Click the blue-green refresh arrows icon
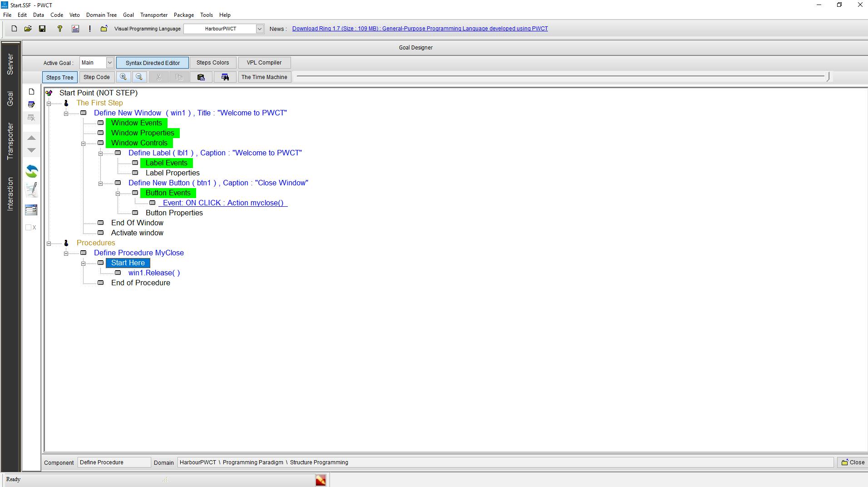Viewport: 868px width, 487px height. coord(31,171)
